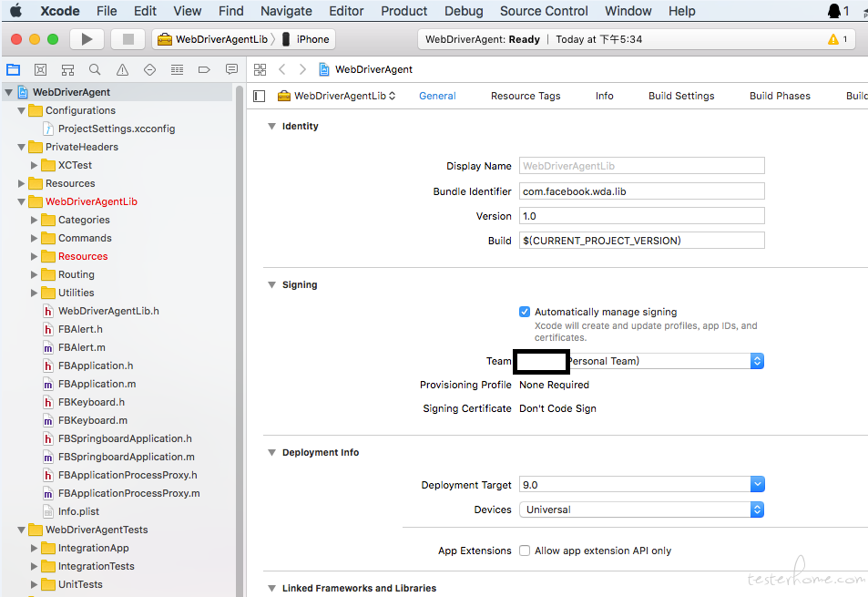The width and height of the screenshot is (868, 597).
Task: Toggle the project and targets list icon
Action: (x=260, y=96)
